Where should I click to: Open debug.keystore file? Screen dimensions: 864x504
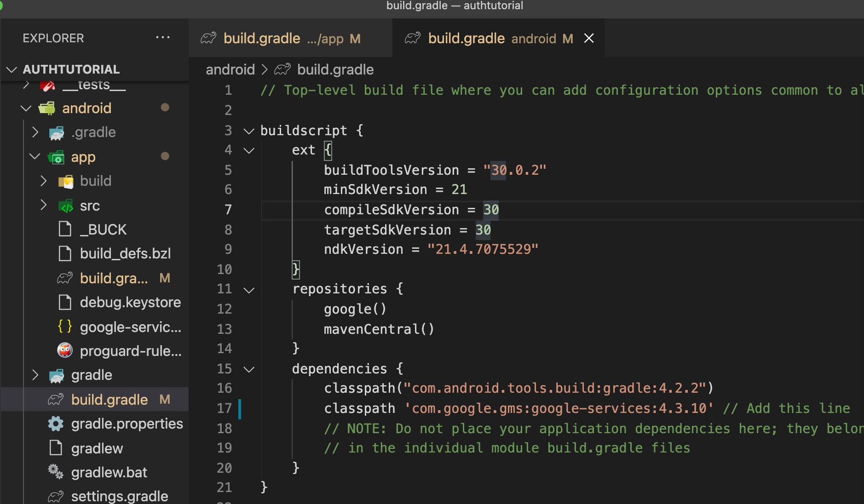(x=130, y=302)
